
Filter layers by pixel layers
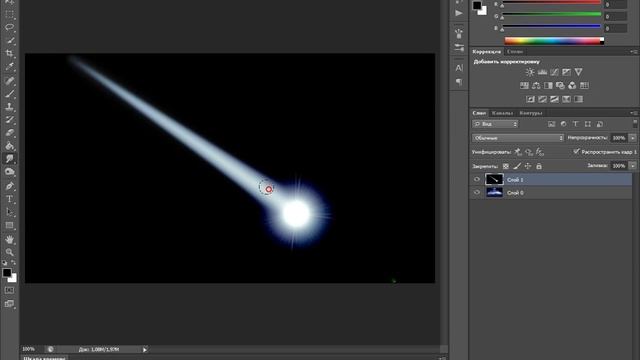[551, 124]
